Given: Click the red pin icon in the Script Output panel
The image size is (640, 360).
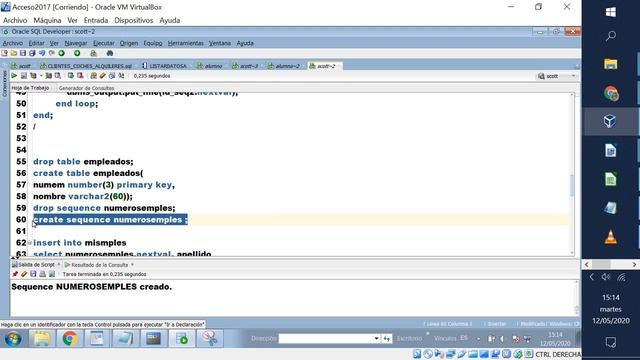Looking at the screenshot, I should click(x=15, y=274).
